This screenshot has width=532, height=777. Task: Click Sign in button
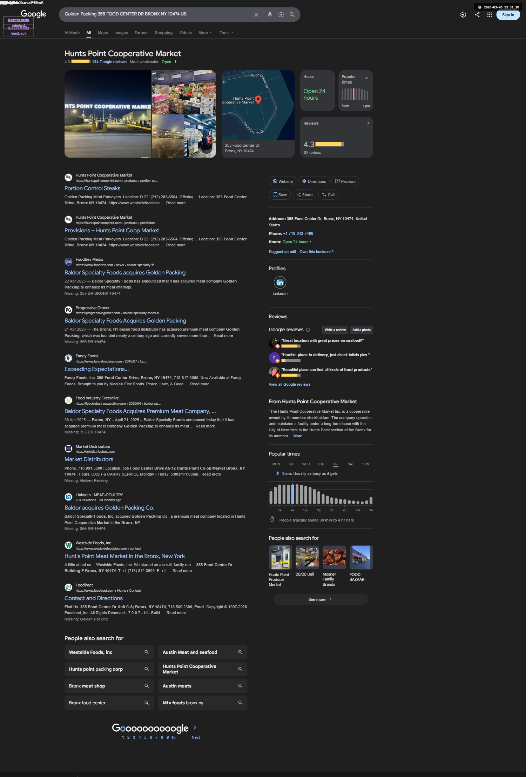click(508, 15)
